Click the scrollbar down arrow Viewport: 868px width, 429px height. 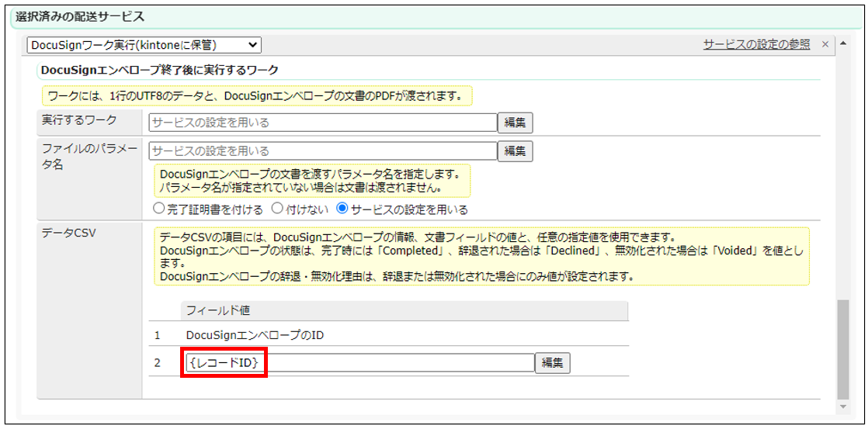(842, 407)
